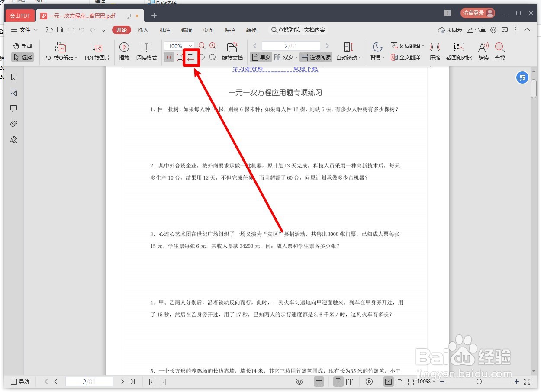
Task: Toggle eye protection mode in status bar
Action: (x=299, y=382)
